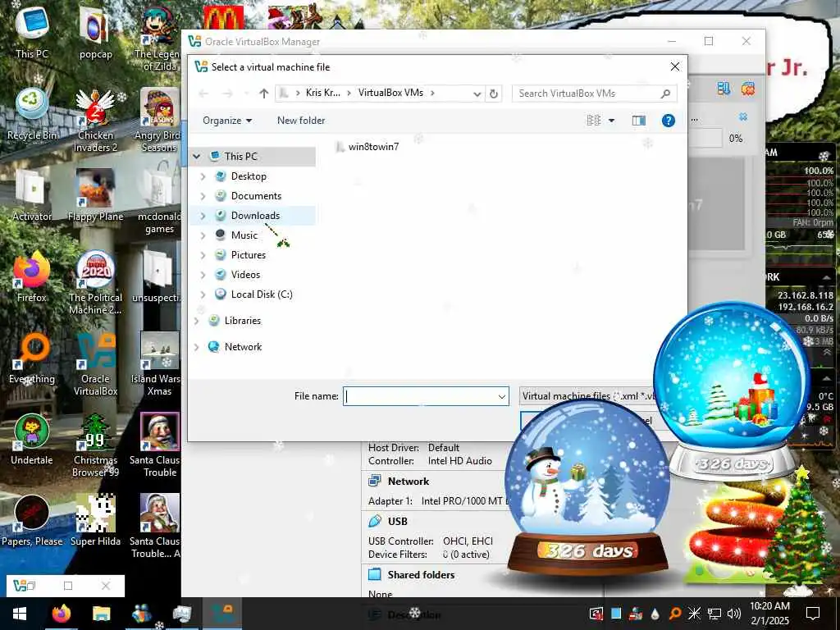Open the view options dropdown arrow
The image size is (840, 630).
click(x=611, y=121)
